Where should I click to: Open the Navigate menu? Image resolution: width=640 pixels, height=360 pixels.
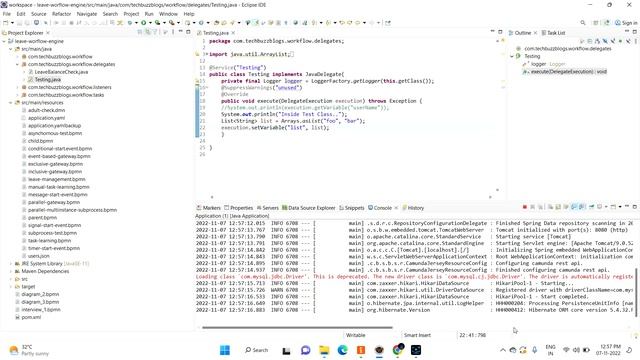[x=87, y=14]
